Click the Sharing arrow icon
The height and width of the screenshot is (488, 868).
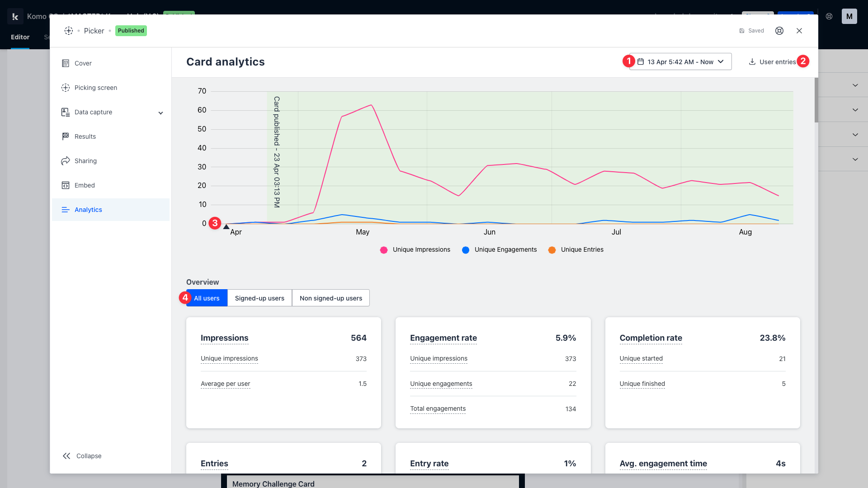pyautogui.click(x=66, y=161)
